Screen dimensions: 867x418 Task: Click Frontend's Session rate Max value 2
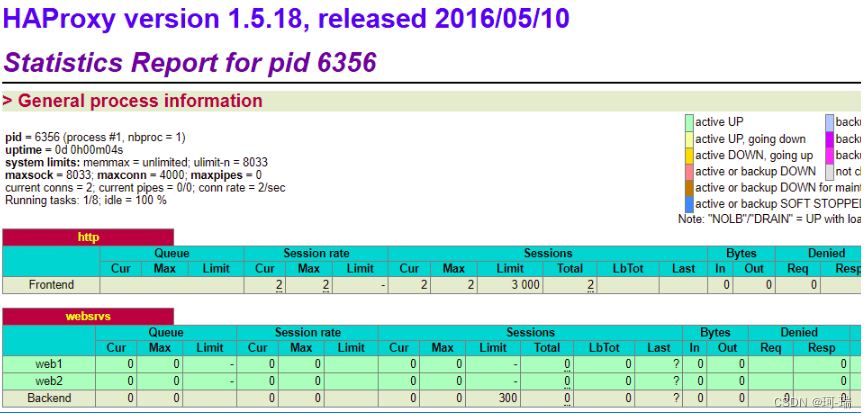pos(326,285)
